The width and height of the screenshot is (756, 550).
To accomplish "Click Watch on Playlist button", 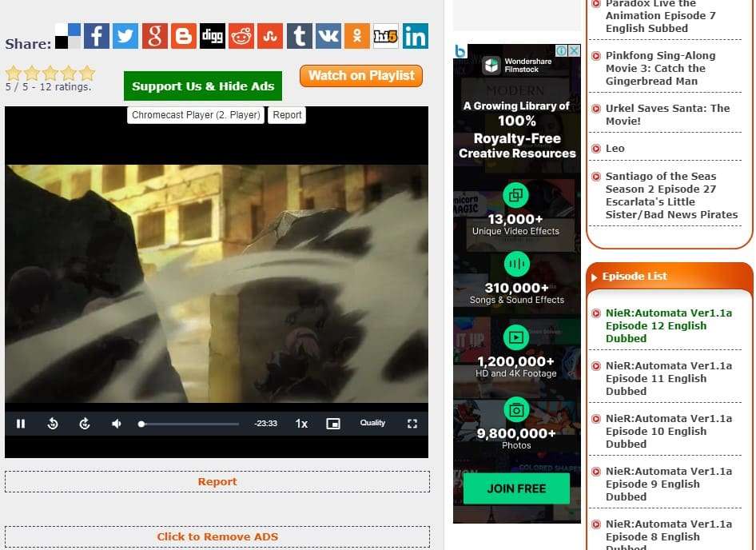I will tap(361, 76).
